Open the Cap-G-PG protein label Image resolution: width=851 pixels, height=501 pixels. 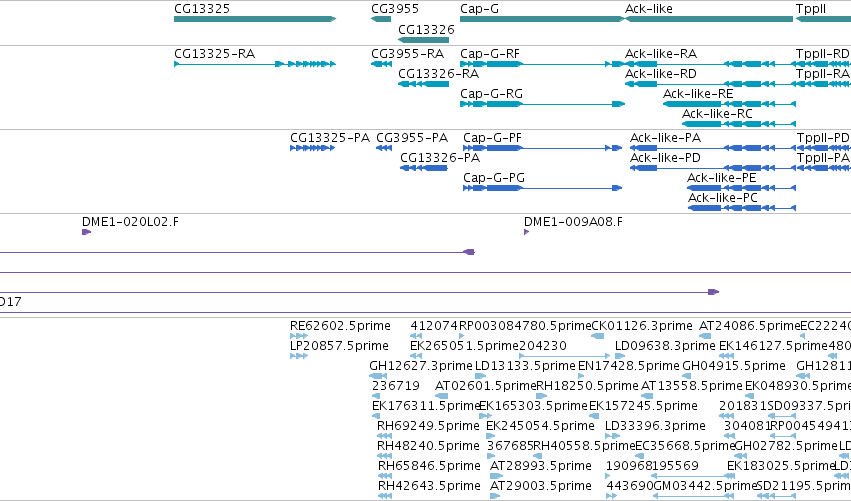494,178
